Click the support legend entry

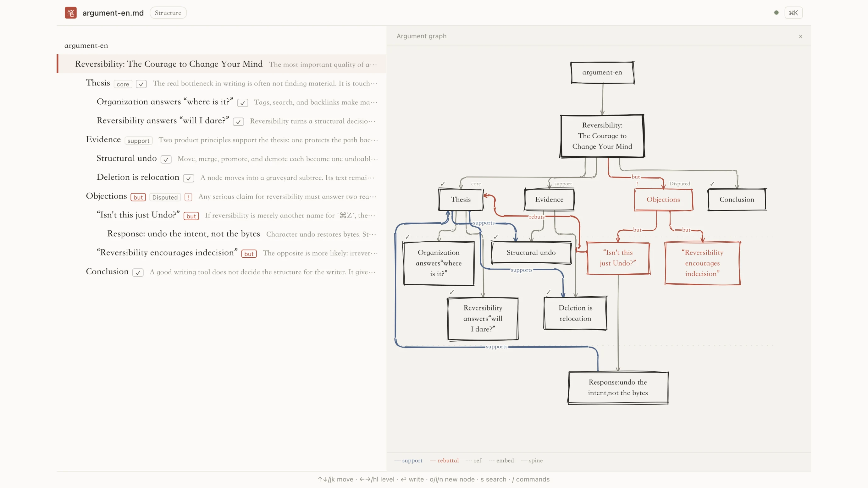pyautogui.click(x=408, y=460)
